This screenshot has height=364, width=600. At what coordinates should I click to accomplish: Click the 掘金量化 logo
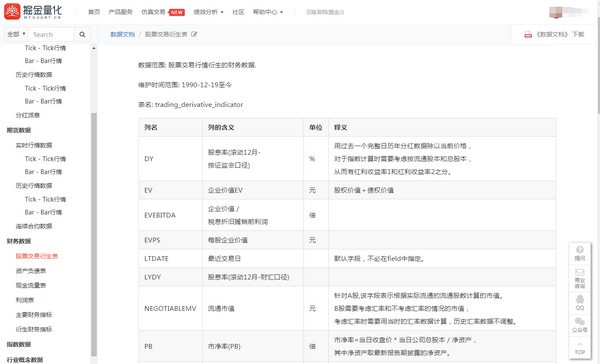tap(33, 11)
